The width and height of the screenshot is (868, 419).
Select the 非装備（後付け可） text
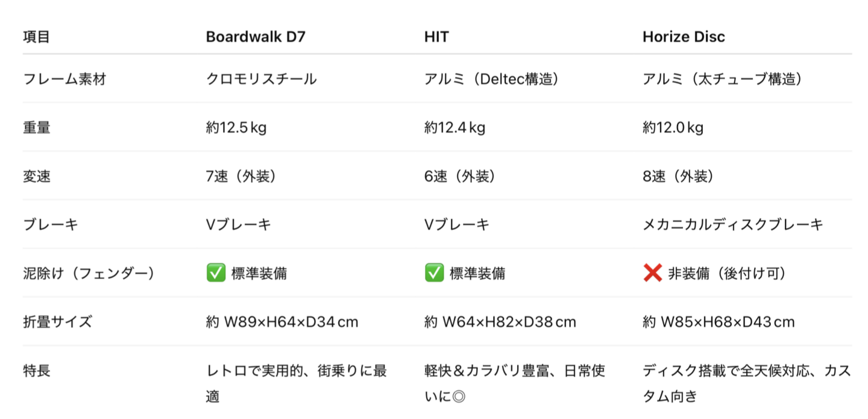727,273
